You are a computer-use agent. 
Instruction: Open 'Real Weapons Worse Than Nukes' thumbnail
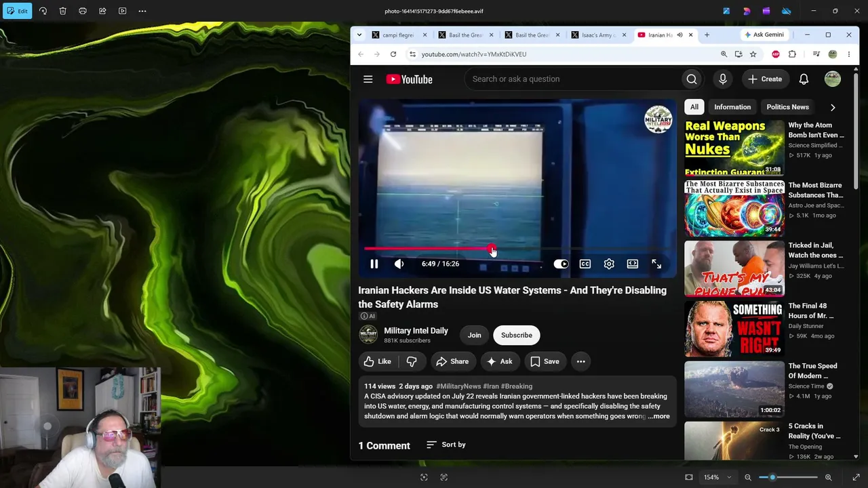734,148
